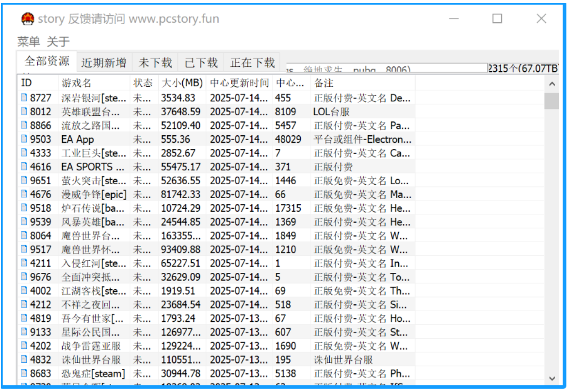Click the file icon of row 9517
The width and height of the screenshot is (568, 392).
(x=24, y=249)
